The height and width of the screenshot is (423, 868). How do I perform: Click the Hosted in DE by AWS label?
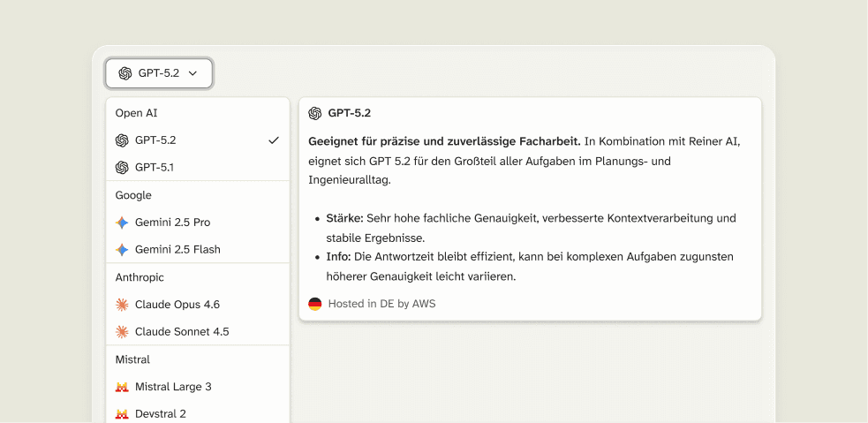(x=381, y=304)
